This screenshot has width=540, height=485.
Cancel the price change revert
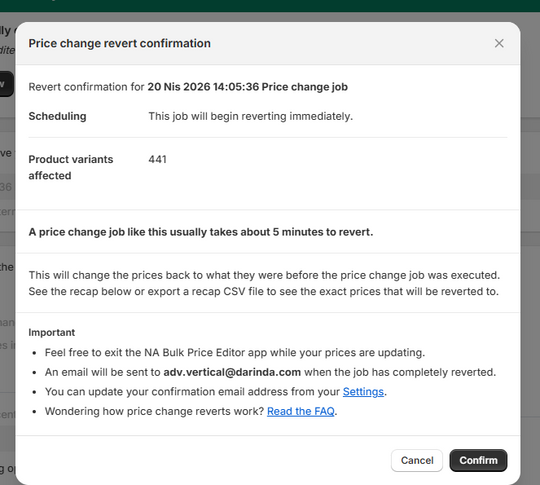point(417,460)
